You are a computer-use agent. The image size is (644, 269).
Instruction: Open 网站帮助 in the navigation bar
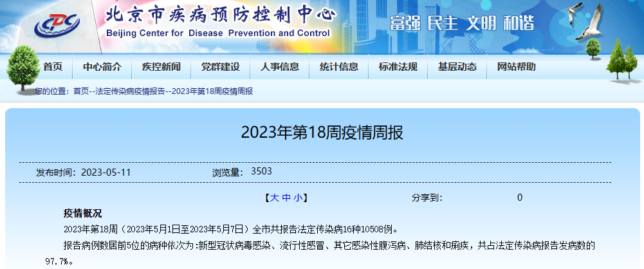click(516, 66)
